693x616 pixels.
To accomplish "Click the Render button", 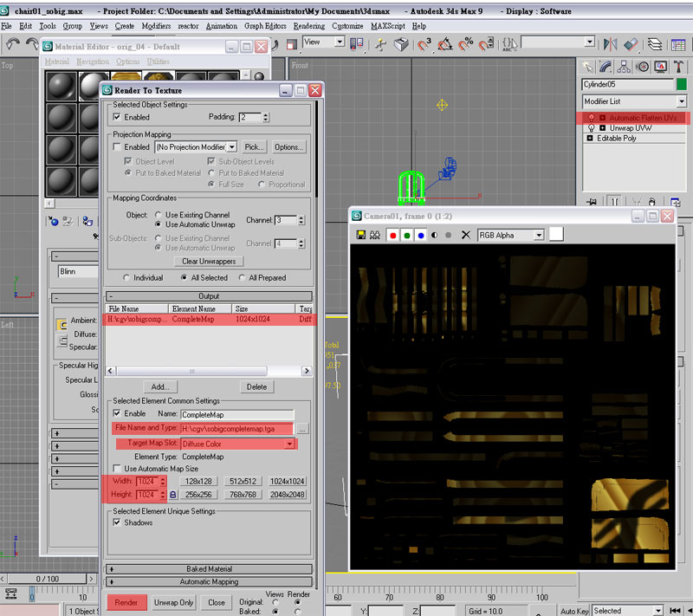I will (126, 602).
